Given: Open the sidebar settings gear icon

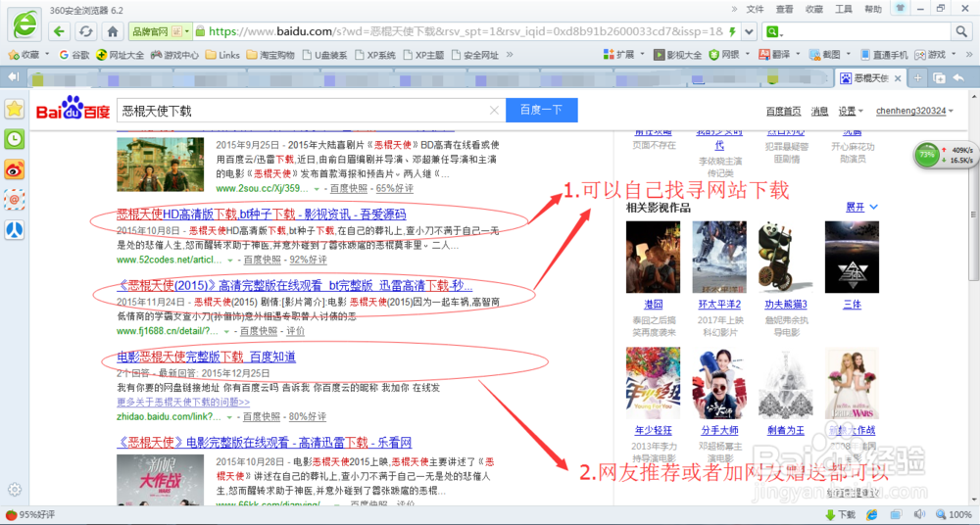Looking at the screenshot, I should pyautogui.click(x=15, y=490).
